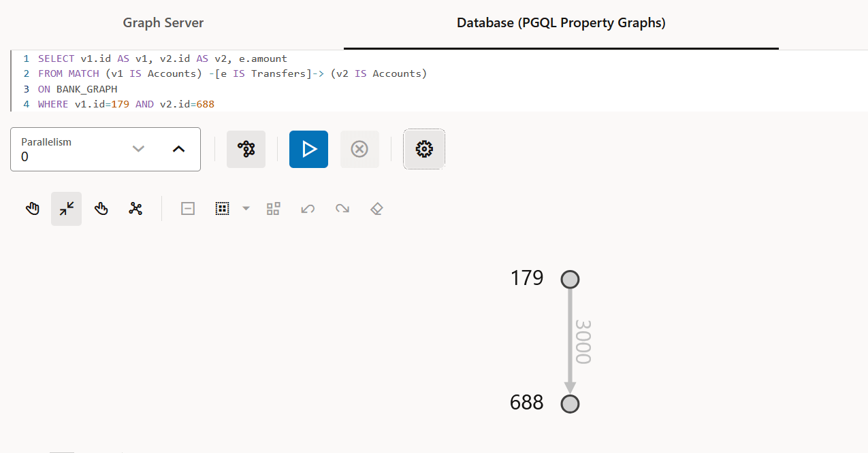Click the graph network icon beside Parallelism

[246, 149]
